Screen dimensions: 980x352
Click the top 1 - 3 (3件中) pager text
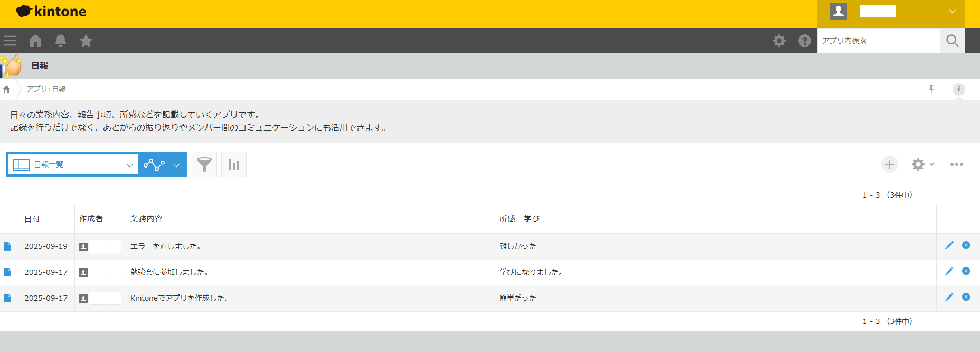(888, 195)
